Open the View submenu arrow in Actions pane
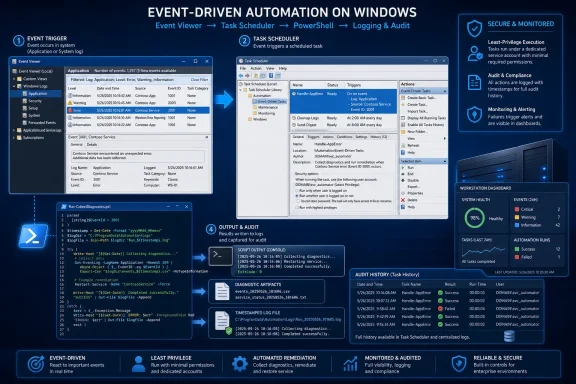Screen dimensions: 576x384 (444, 139)
